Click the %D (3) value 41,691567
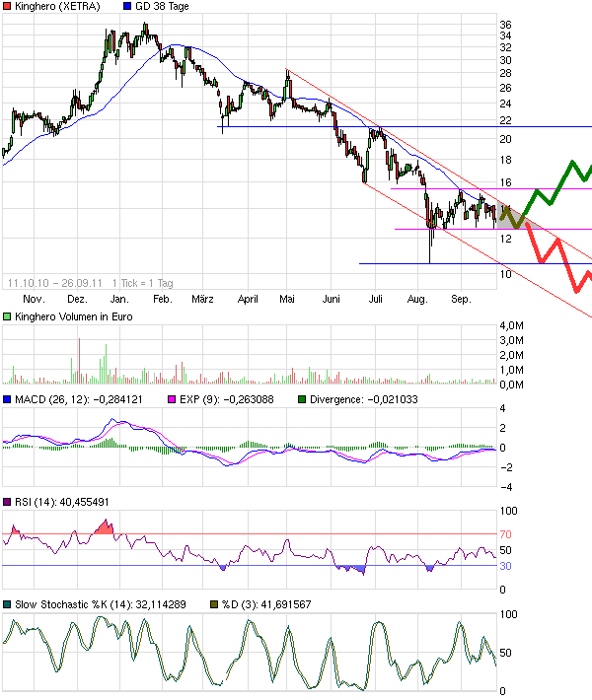Screen dimensions: 592x700 pyautogui.click(x=285, y=604)
